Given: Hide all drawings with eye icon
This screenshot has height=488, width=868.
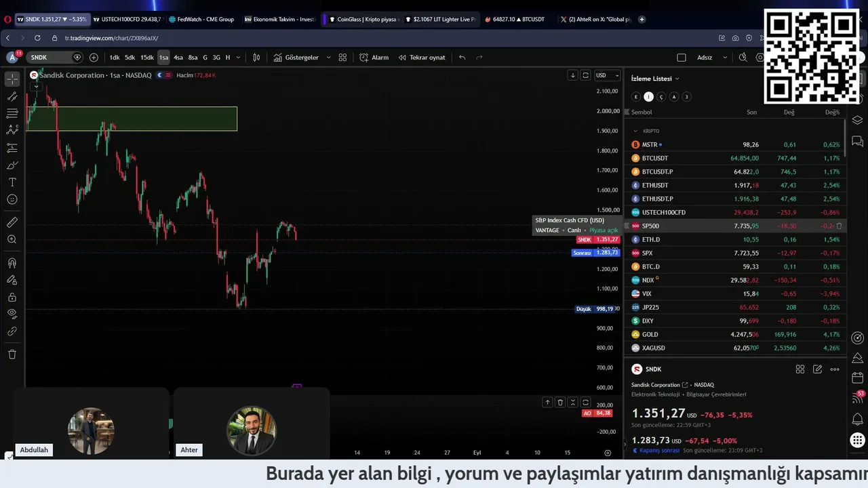Looking at the screenshot, I should coord(12,314).
